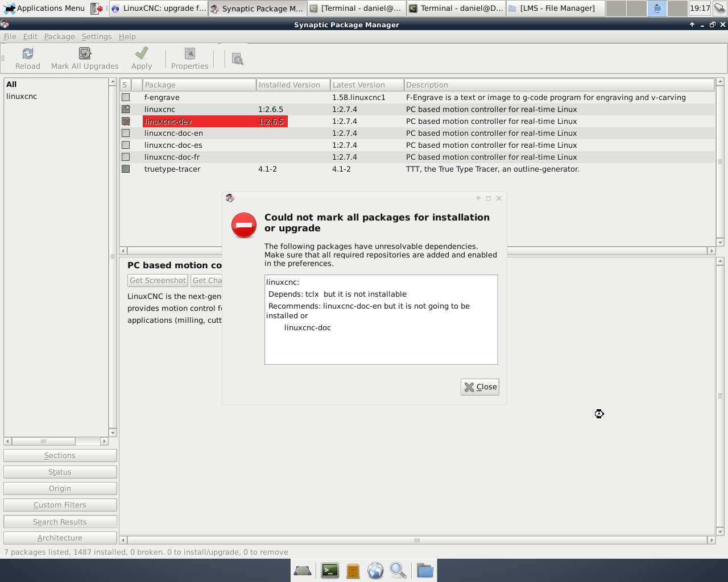Image resolution: width=728 pixels, height=582 pixels.
Task: Close the dependency error dialog
Action: 480,387
